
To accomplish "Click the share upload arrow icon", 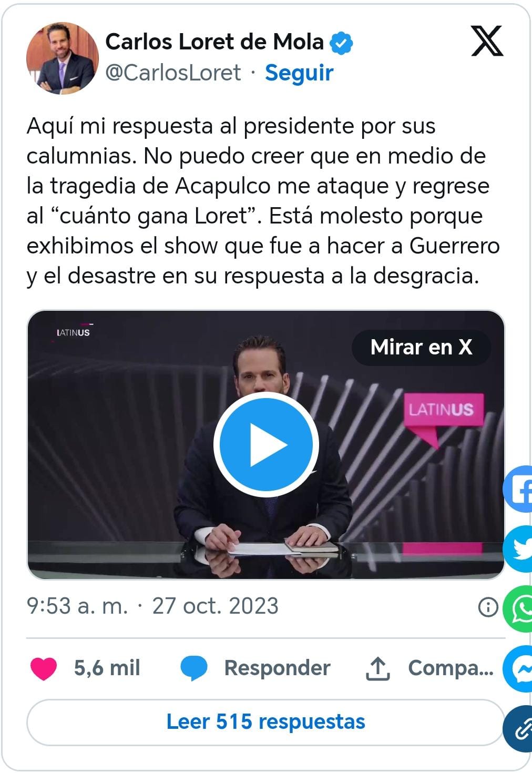I will tap(377, 668).
